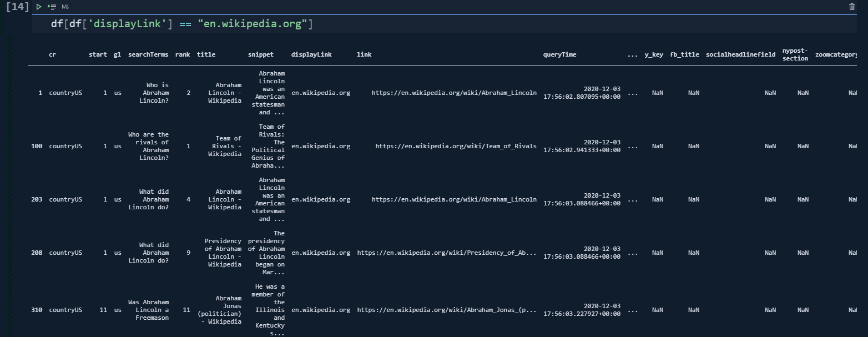The image size is (868, 337).
Task: Click 'What did Abraham Lincoln do?' in row 208
Action: [x=148, y=253]
